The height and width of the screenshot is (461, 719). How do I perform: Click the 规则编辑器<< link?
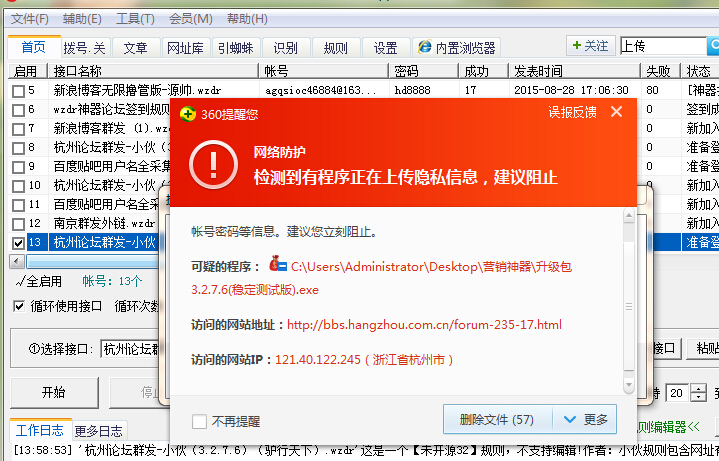pos(669,427)
